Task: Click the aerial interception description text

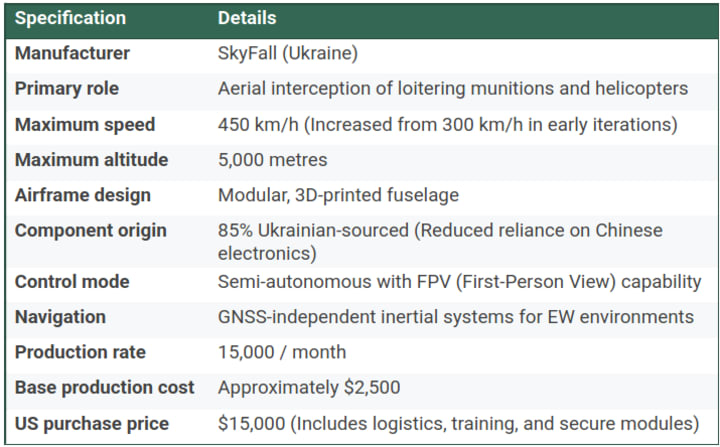Action: click(x=453, y=89)
